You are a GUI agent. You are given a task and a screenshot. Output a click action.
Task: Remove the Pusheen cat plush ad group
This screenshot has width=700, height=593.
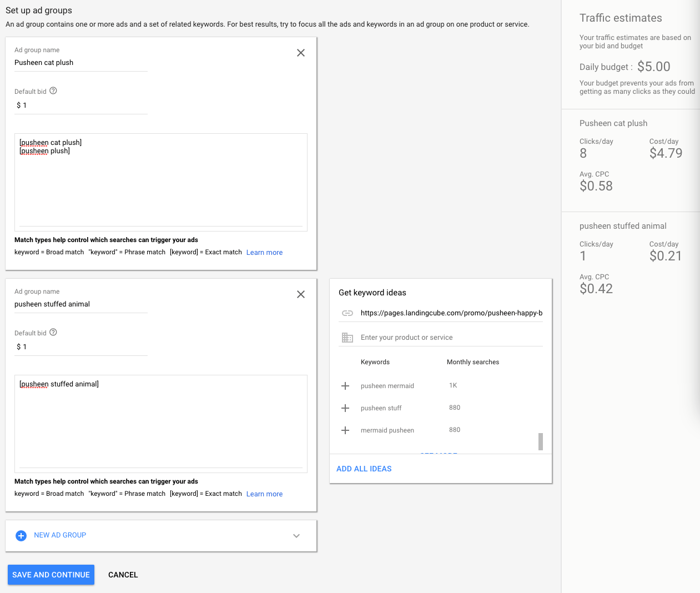[301, 53]
